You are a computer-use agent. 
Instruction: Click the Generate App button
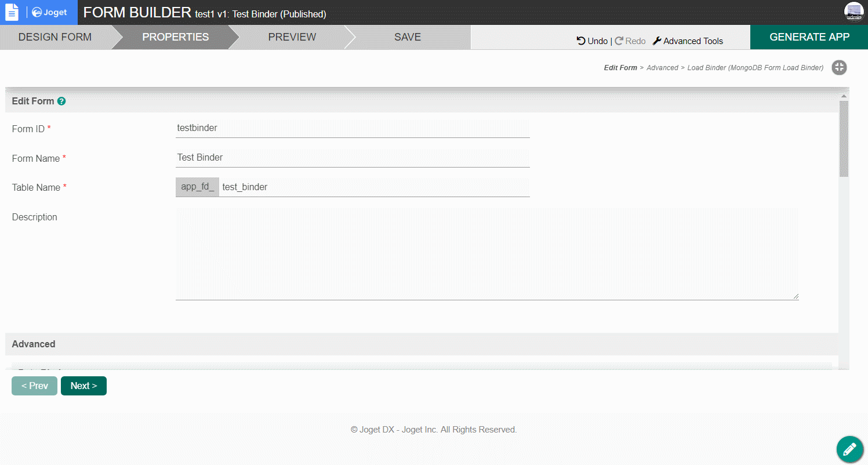[x=809, y=37]
